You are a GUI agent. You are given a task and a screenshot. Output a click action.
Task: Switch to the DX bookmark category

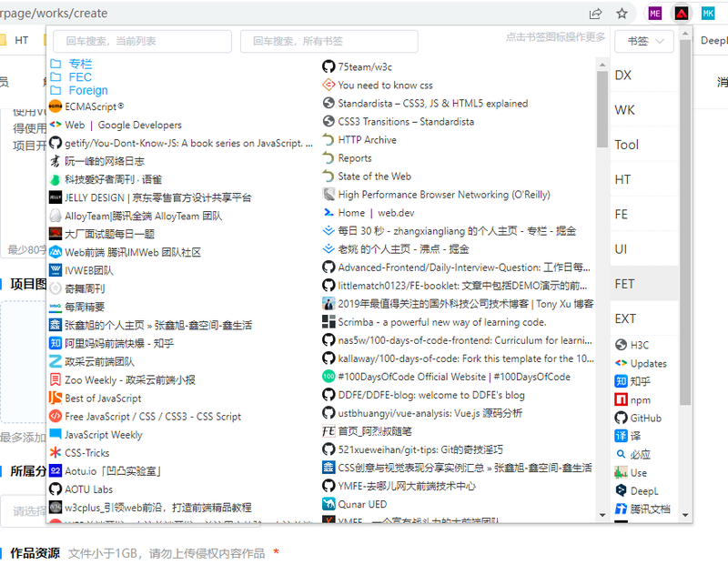pyautogui.click(x=643, y=75)
